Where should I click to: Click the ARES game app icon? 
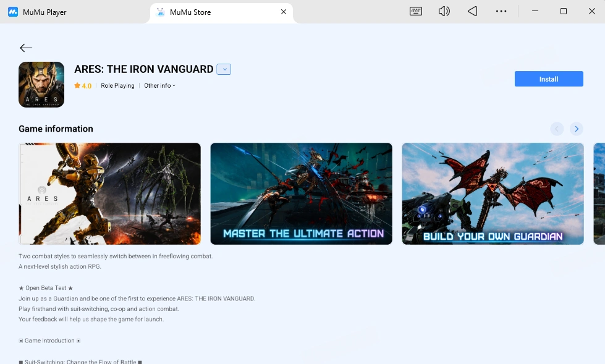click(41, 85)
